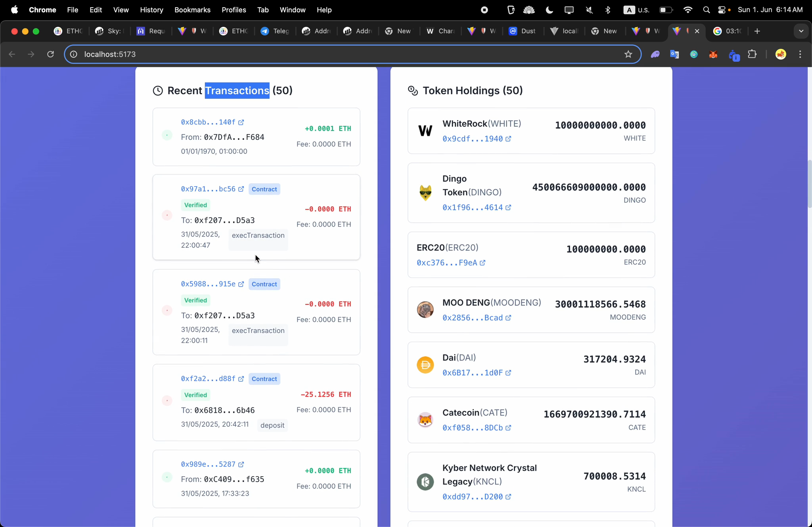
Task: Open transaction hash 0x8cbb...140f
Action: point(208,122)
